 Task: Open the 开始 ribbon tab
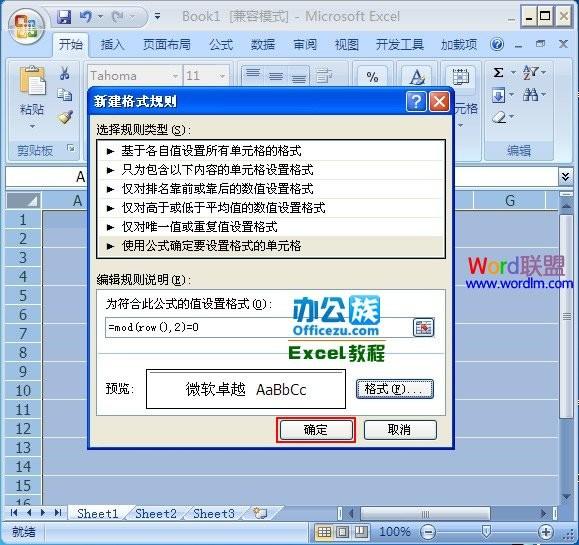click(71, 45)
